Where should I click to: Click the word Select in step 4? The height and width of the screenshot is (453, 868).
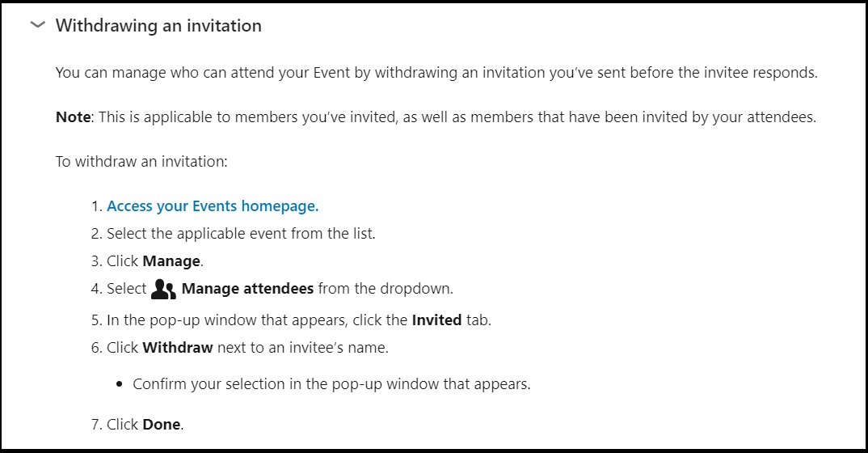pos(126,289)
